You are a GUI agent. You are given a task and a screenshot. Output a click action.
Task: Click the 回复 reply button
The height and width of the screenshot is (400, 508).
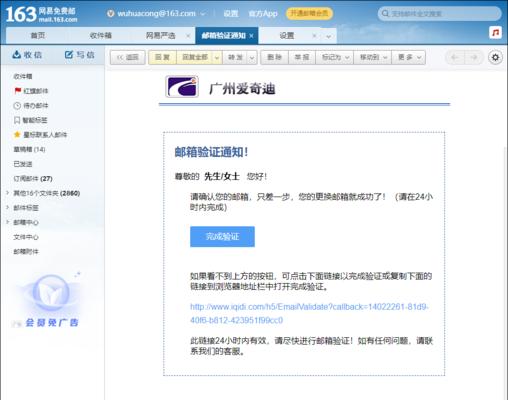pos(162,57)
